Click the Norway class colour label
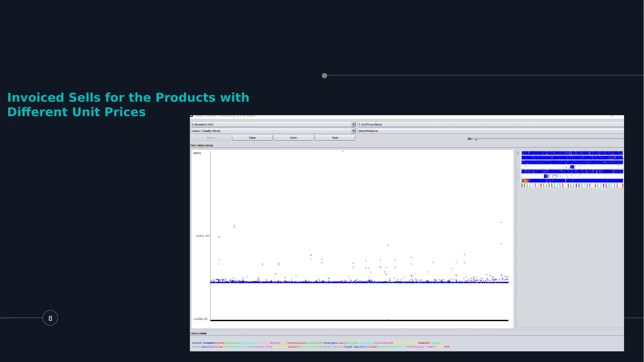 pyautogui.click(x=275, y=343)
